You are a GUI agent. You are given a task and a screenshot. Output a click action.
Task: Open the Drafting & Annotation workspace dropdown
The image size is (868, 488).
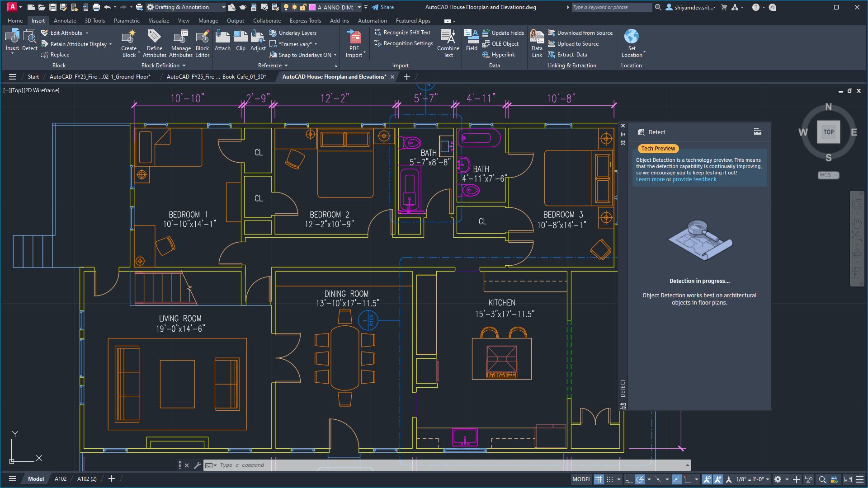coord(223,7)
